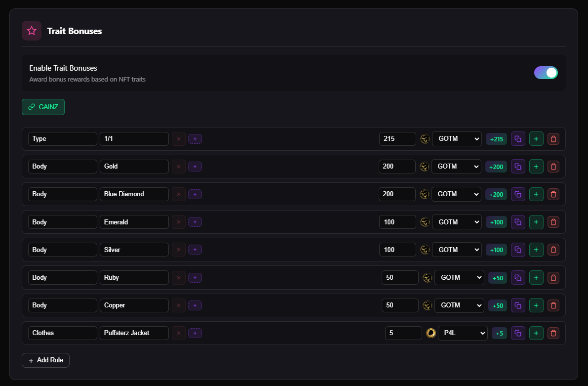Click the amount field showing 215
Image resolution: width=588 pixels, height=386 pixels.
(x=397, y=139)
